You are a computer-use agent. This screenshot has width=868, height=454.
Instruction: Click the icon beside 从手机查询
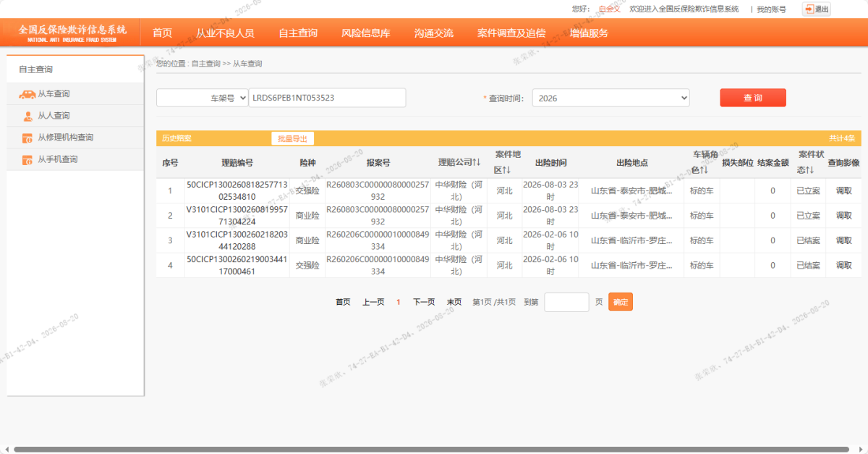coord(27,159)
